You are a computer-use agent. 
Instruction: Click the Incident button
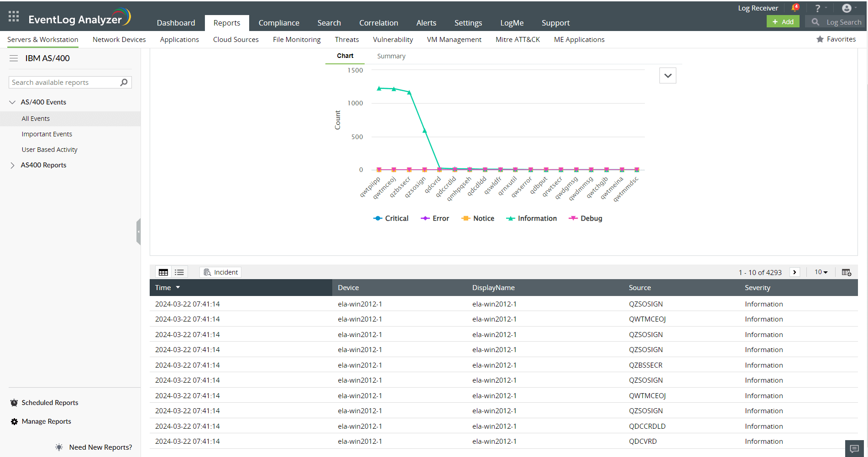coord(220,272)
